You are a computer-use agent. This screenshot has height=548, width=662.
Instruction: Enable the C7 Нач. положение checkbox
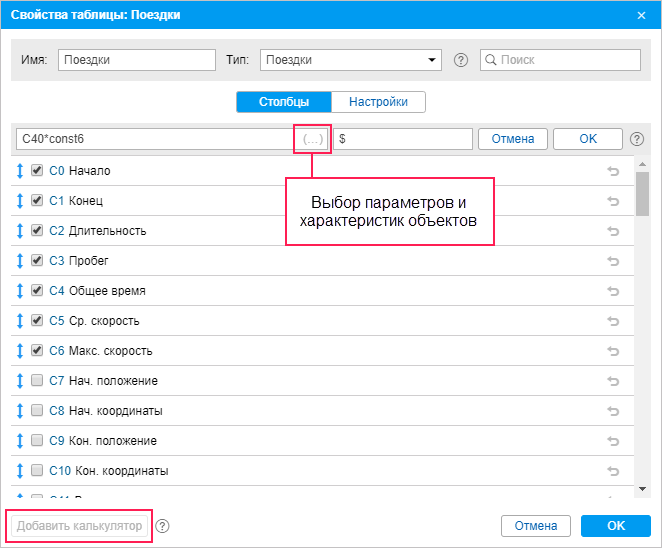[x=37, y=381]
